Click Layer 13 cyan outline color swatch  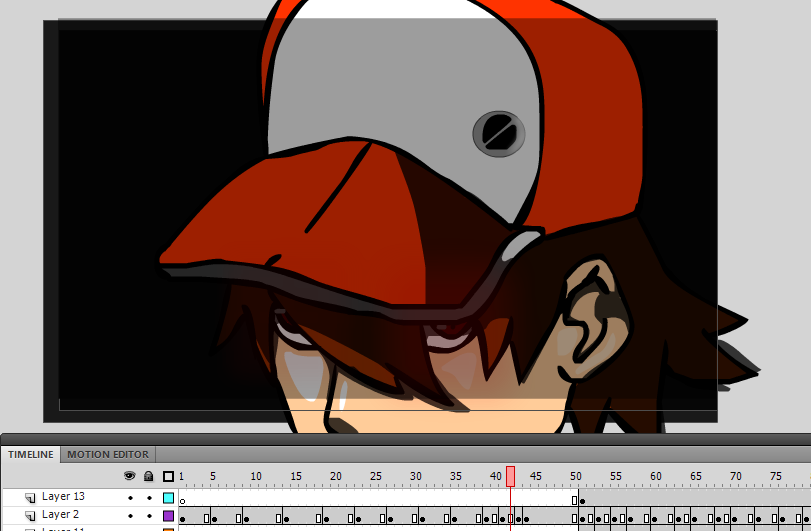click(169, 498)
